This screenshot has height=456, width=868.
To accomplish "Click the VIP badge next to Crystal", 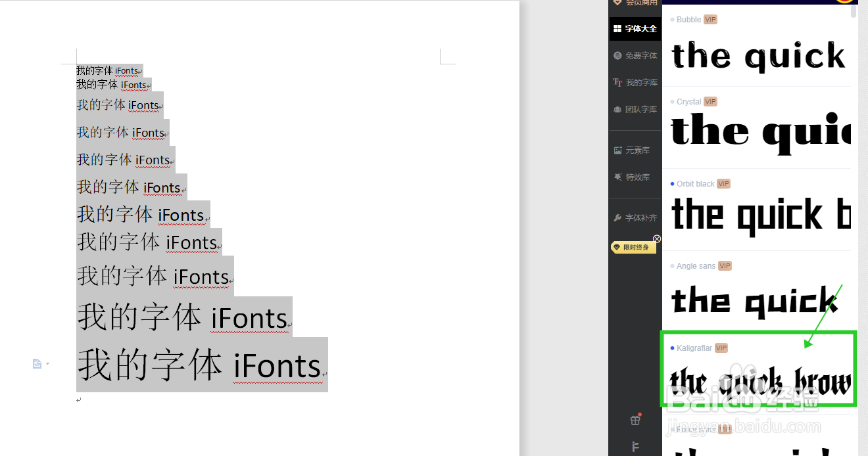I will 710,102.
